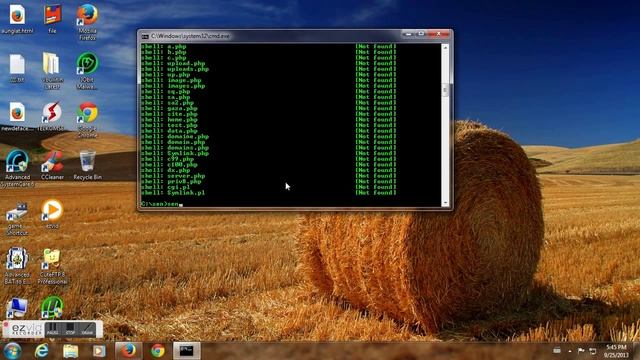Select the game Shortcut desktop icon
Image resolution: width=640 pixels, height=360 pixels.
coord(17,218)
